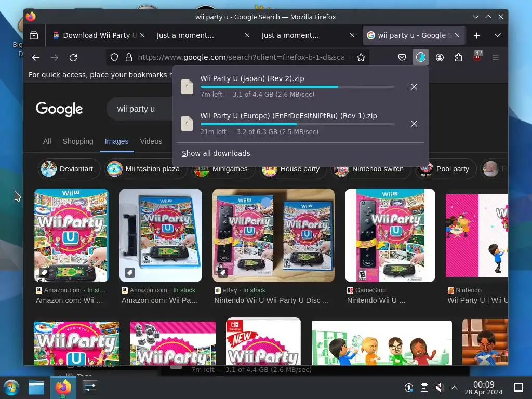Open clipboard tray icon
532x399 pixels.
(424, 388)
